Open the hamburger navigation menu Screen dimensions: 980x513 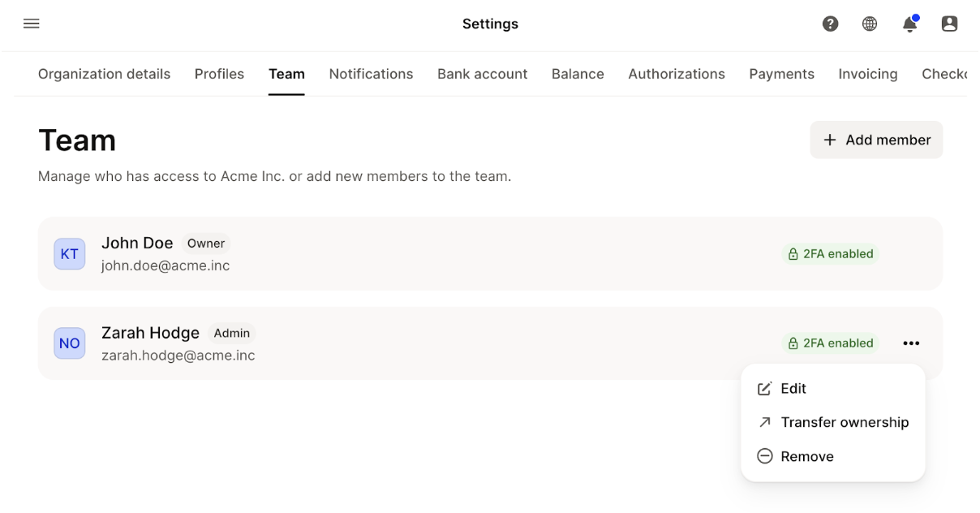[32, 24]
